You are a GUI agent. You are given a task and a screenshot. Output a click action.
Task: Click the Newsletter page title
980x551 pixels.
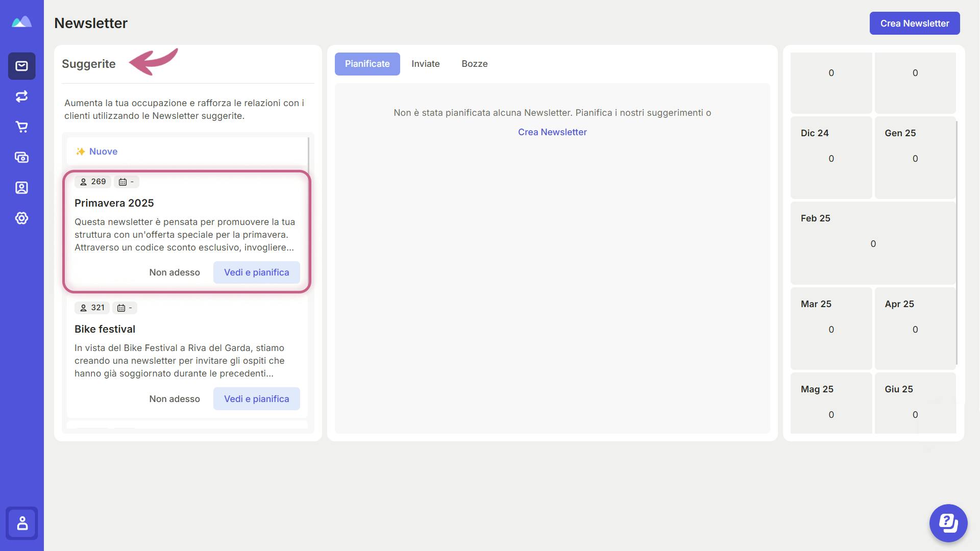91,23
